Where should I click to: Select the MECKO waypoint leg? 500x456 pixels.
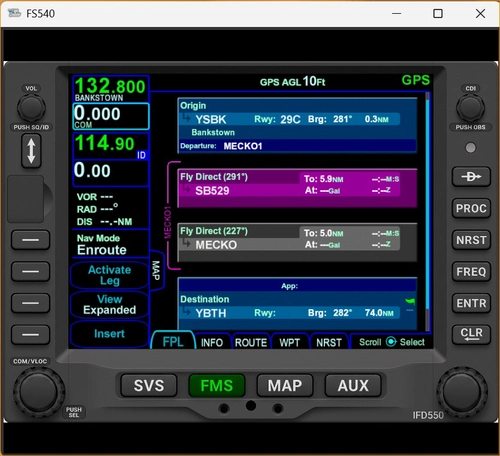297,243
